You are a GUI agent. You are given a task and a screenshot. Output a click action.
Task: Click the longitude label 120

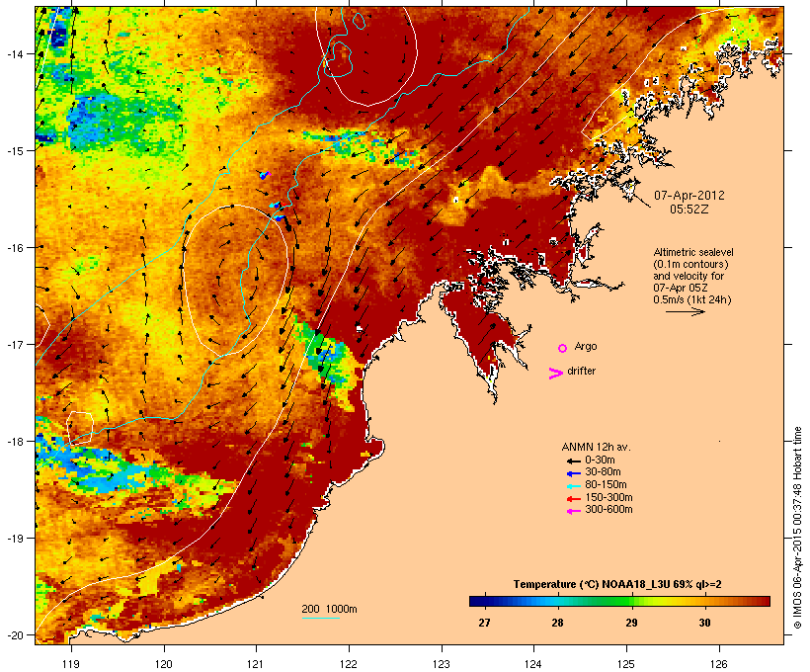tap(164, 664)
